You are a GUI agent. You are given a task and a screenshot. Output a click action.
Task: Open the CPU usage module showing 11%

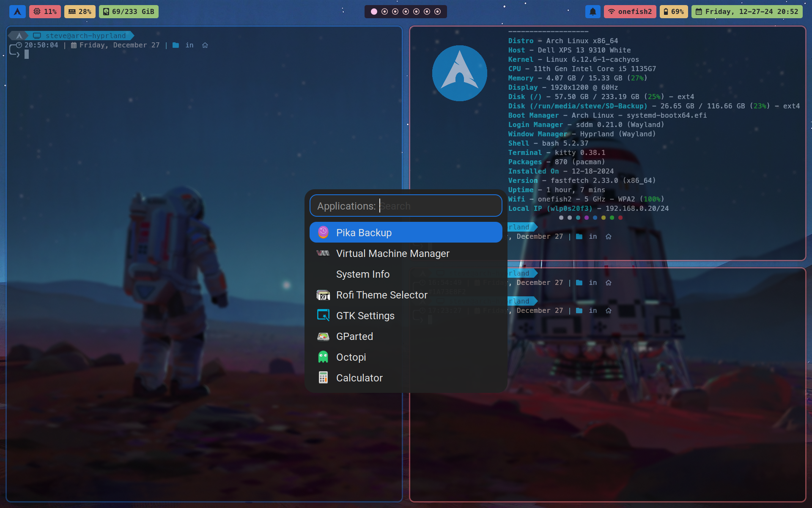tap(45, 11)
